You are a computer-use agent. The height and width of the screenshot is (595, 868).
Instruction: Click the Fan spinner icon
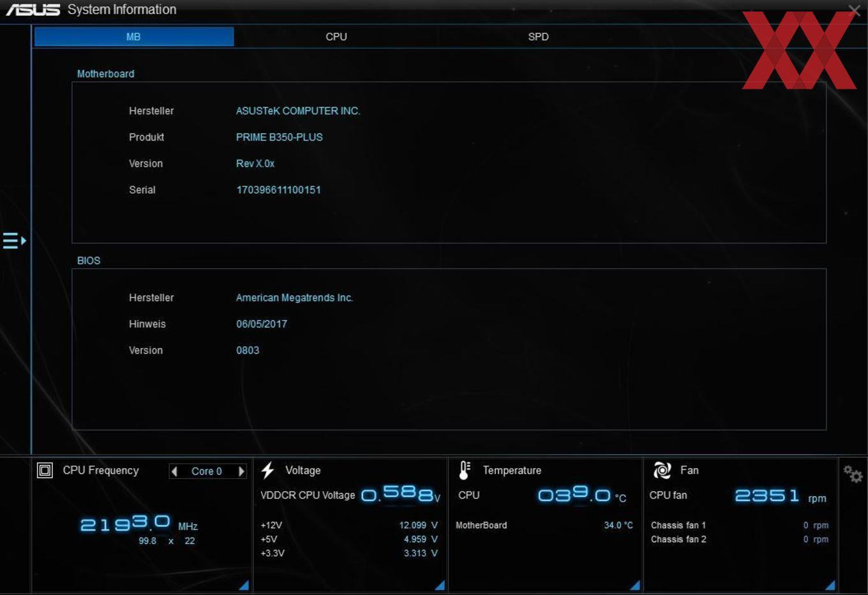click(662, 471)
